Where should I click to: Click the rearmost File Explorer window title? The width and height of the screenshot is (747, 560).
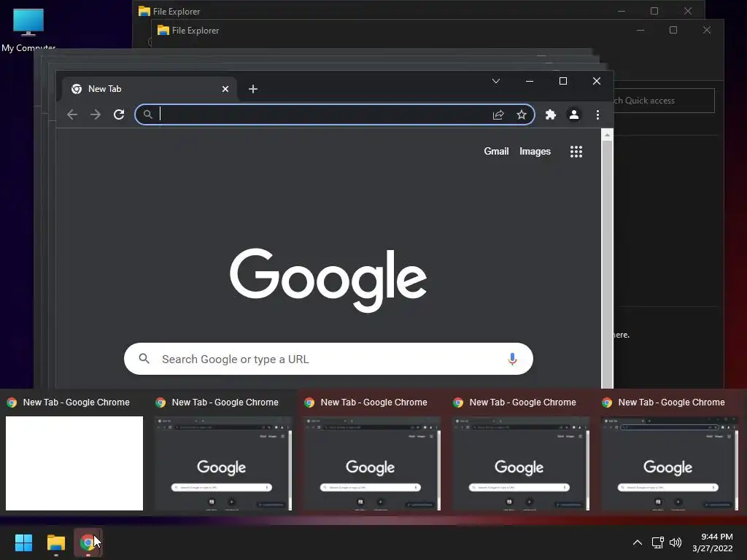point(177,11)
